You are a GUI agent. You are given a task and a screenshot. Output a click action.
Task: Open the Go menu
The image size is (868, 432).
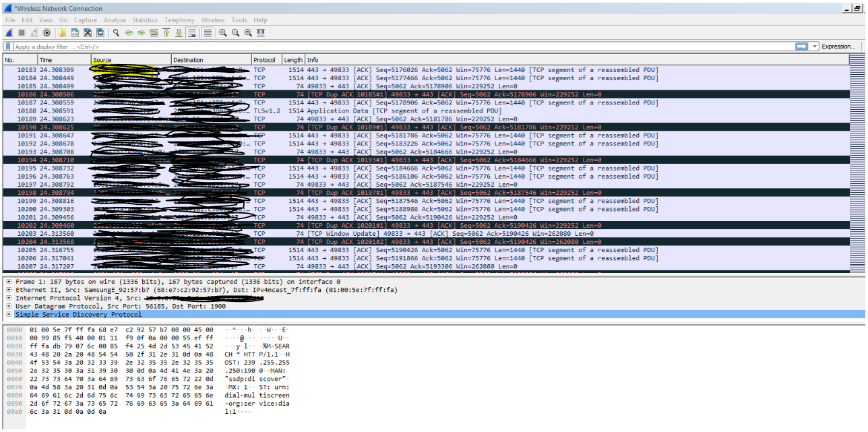click(x=63, y=20)
